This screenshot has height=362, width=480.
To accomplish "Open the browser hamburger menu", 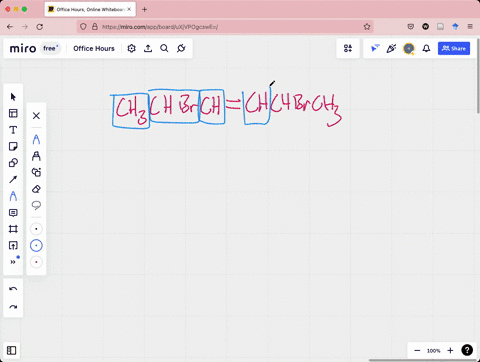I will point(470,27).
